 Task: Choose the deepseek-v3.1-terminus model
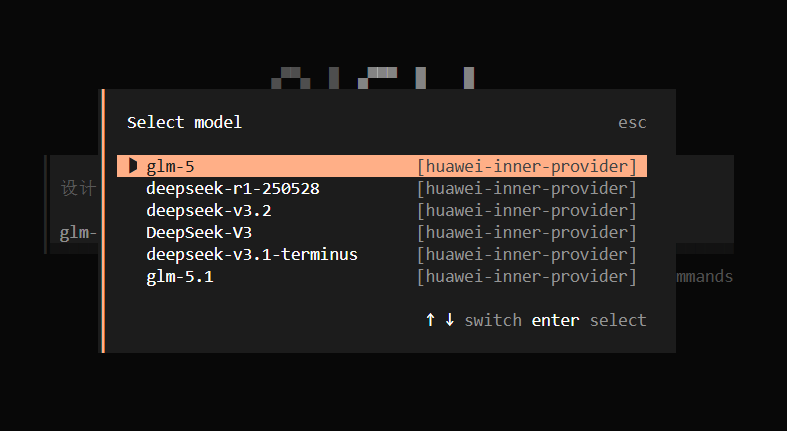click(x=381, y=254)
